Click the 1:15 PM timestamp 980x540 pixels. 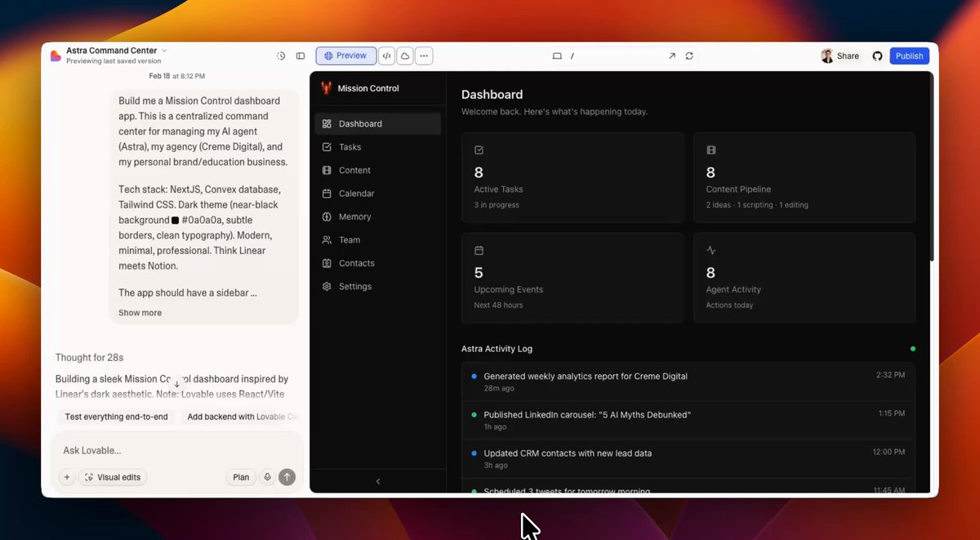tap(892, 413)
